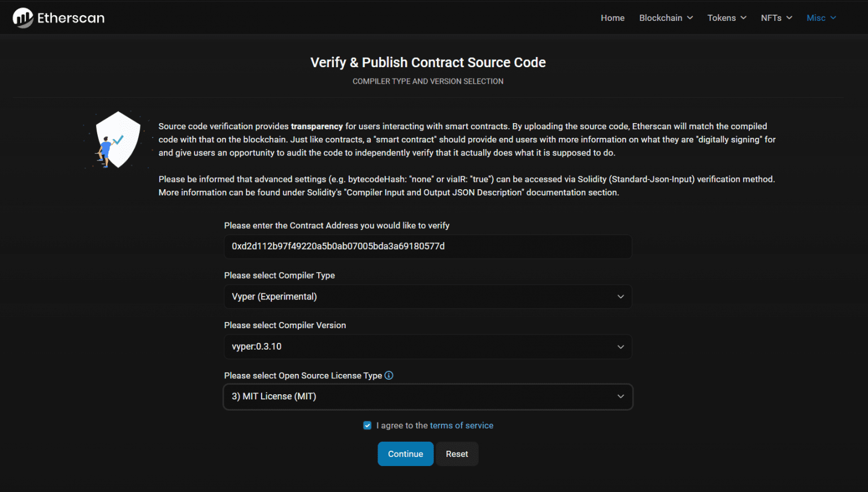Open the Compiler Type dropdown showing Vyper (Experimental)
The width and height of the screenshot is (868, 492).
(428, 296)
